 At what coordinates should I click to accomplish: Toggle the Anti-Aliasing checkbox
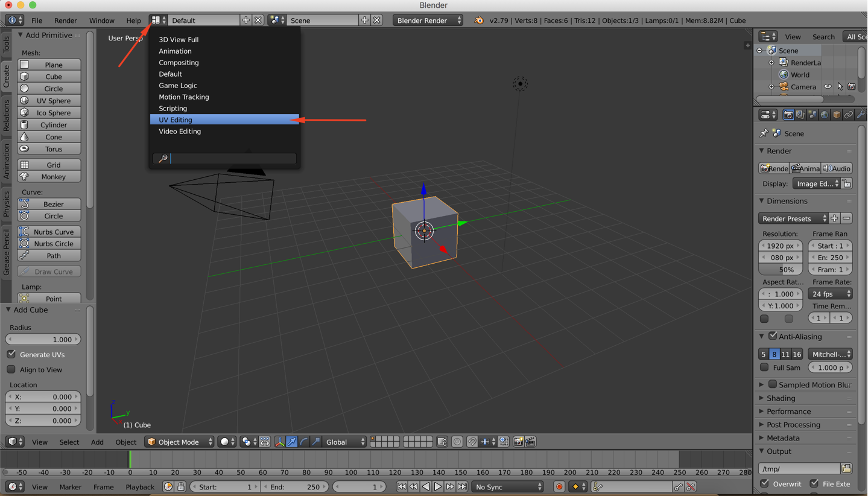tap(773, 336)
